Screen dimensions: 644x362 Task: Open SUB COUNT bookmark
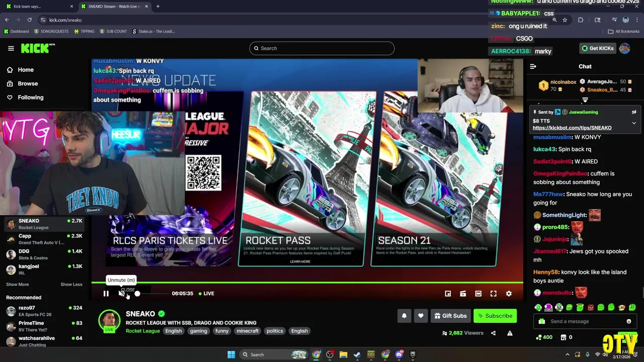coord(113,31)
